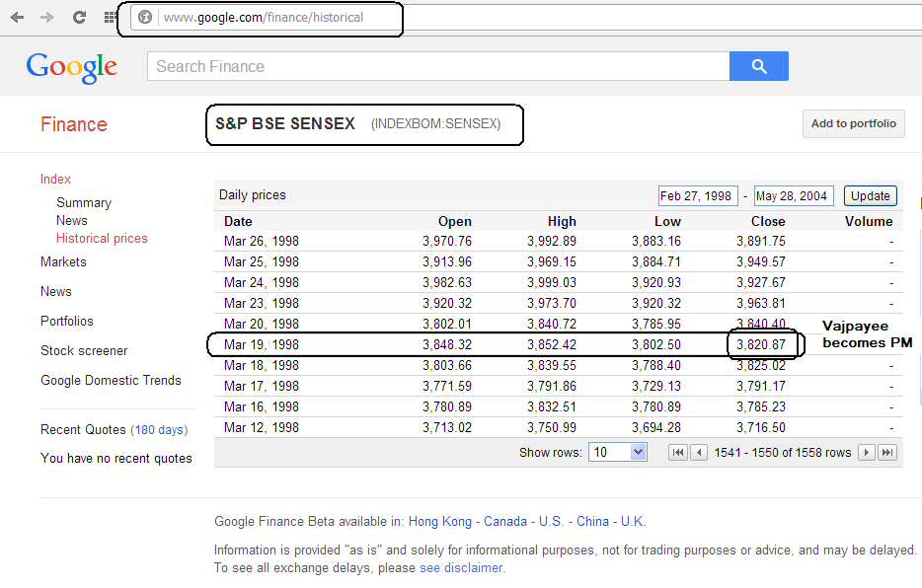Open Summary in the sidebar
Screen dimensions: 922x588
click(x=84, y=202)
